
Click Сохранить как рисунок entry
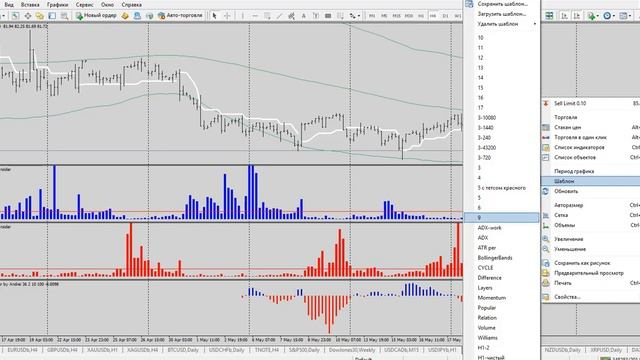pyautogui.click(x=582, y=263)
